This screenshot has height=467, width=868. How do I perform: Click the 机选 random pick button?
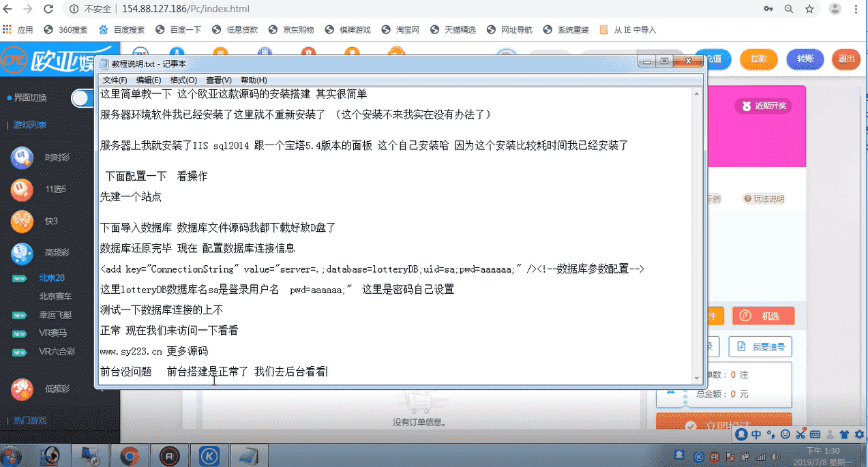coord(764,316)
